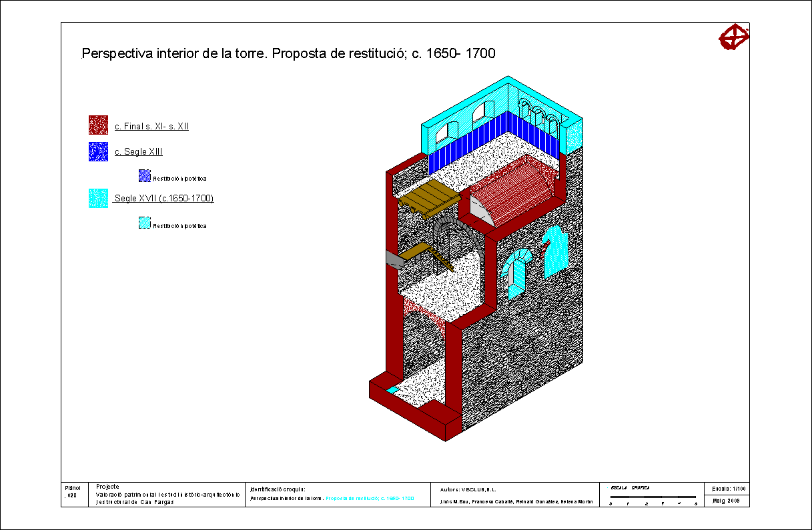Viewport: 812px width, 530px height.
Task: Click the dark red legend swatch for s. XI-XII
Action: tap(98, 125)
